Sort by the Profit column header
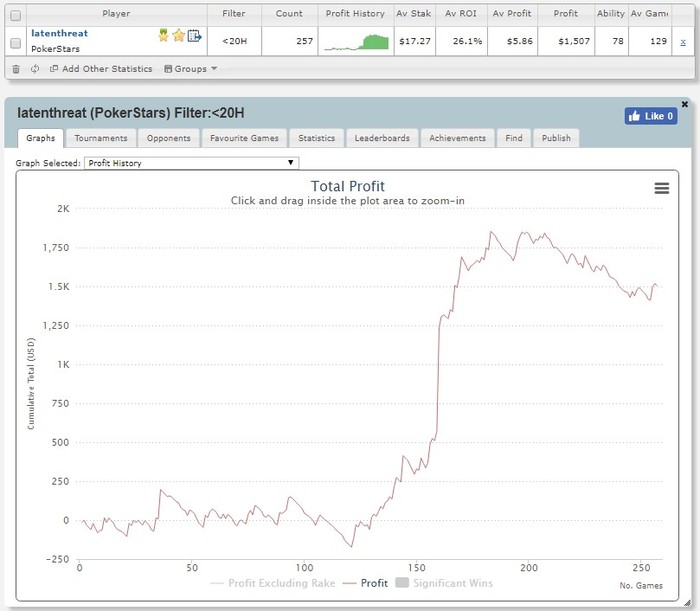 (566, 13)
